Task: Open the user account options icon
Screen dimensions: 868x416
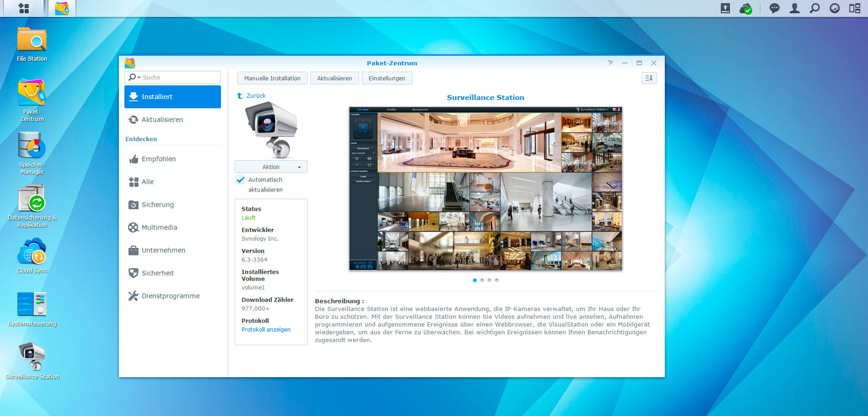Action: 795,8
